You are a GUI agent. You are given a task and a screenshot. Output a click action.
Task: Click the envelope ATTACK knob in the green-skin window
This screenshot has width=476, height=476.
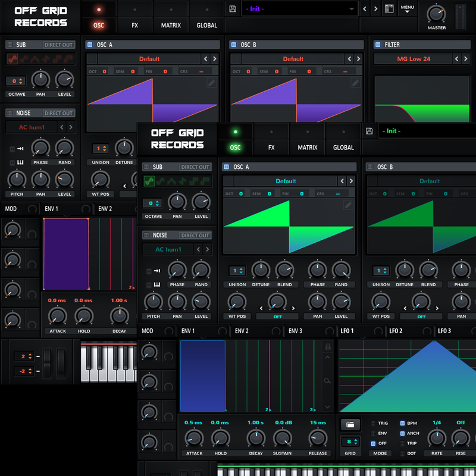tap(194, 438)
